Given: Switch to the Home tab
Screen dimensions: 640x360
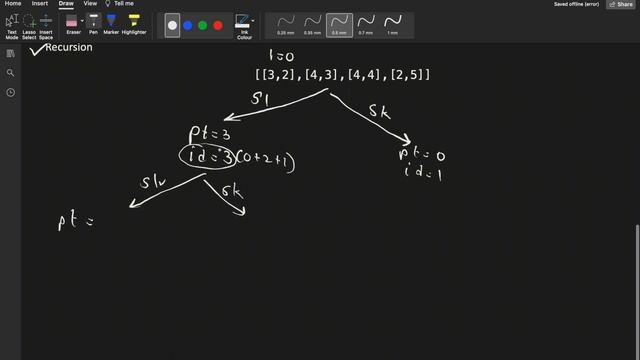Looking at the screenshot, I should 13,4.
